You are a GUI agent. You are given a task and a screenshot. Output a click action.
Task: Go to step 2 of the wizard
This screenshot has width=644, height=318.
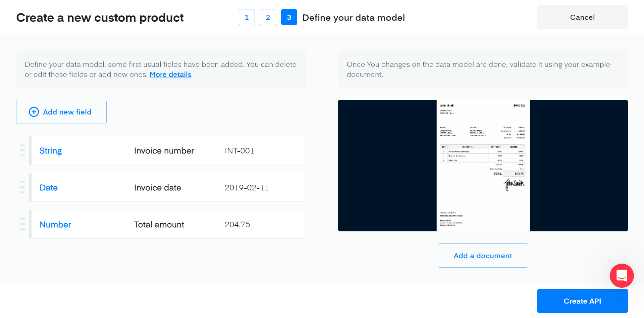point(268,17)
